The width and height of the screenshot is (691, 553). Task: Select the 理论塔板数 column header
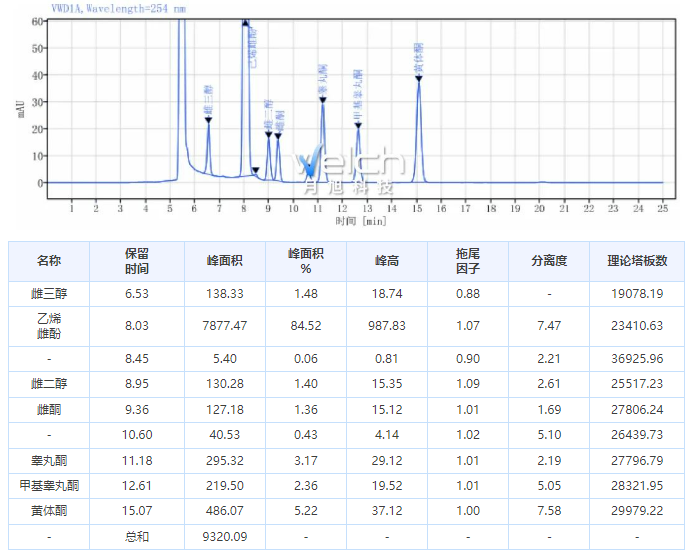click(636, 261)
